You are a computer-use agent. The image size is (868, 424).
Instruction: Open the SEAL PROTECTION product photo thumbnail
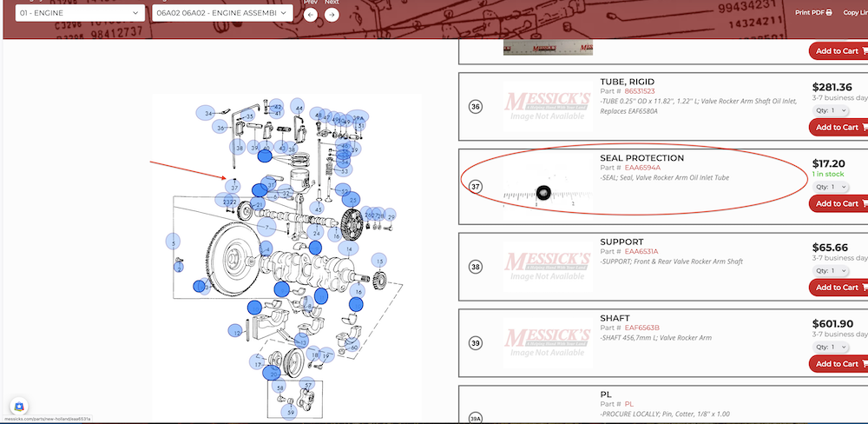pyautogui.click(x=548, y=186)
